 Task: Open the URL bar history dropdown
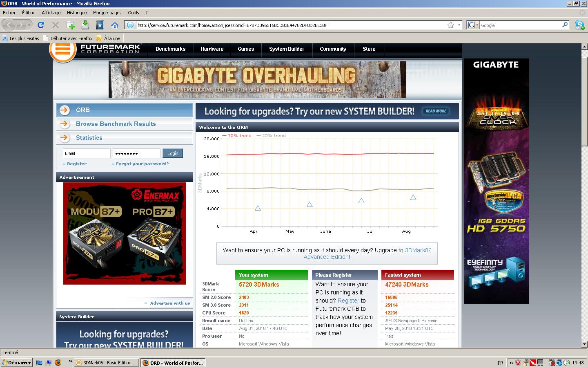[459, 25]
